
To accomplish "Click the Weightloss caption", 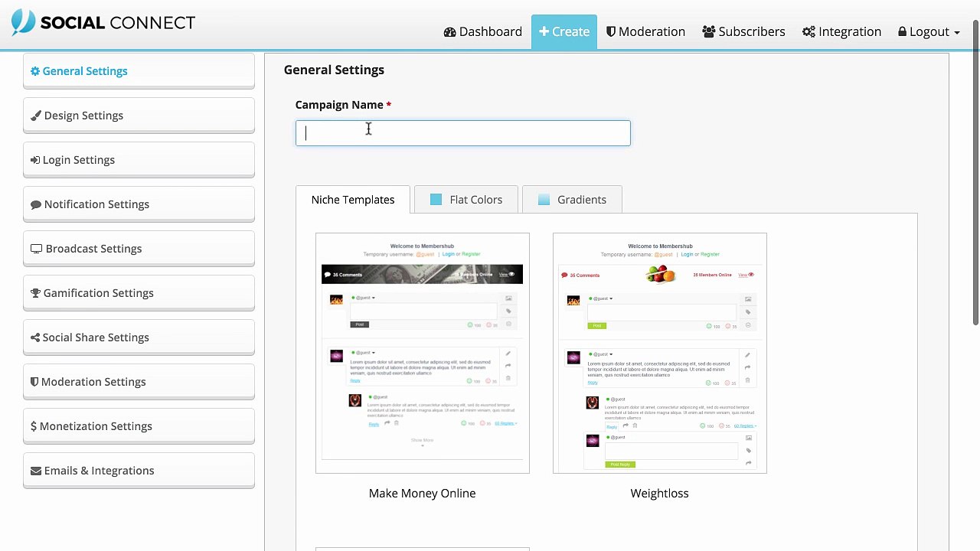I will [660, 494].
